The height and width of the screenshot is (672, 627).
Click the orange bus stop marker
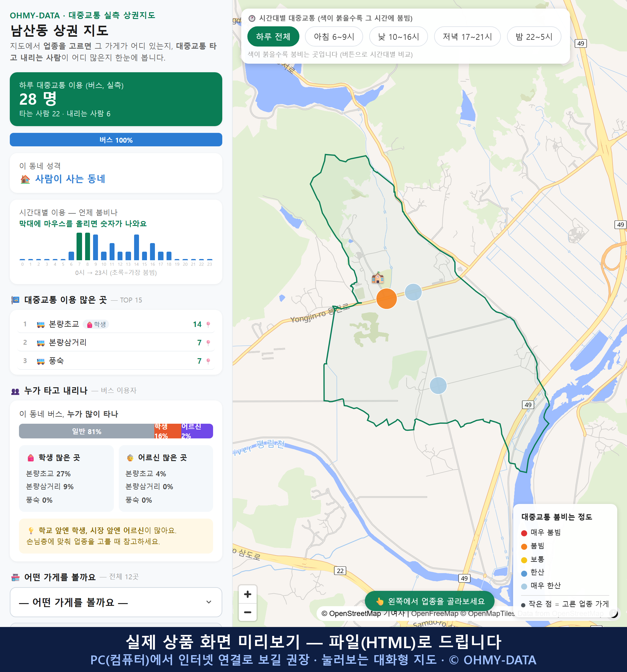(386, 299)
